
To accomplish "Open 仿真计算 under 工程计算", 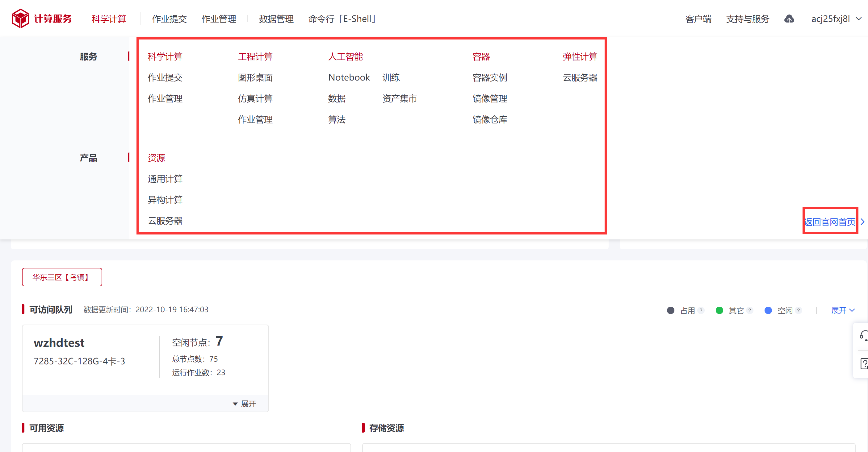I will pyautogui.click(x=255, y=98).
